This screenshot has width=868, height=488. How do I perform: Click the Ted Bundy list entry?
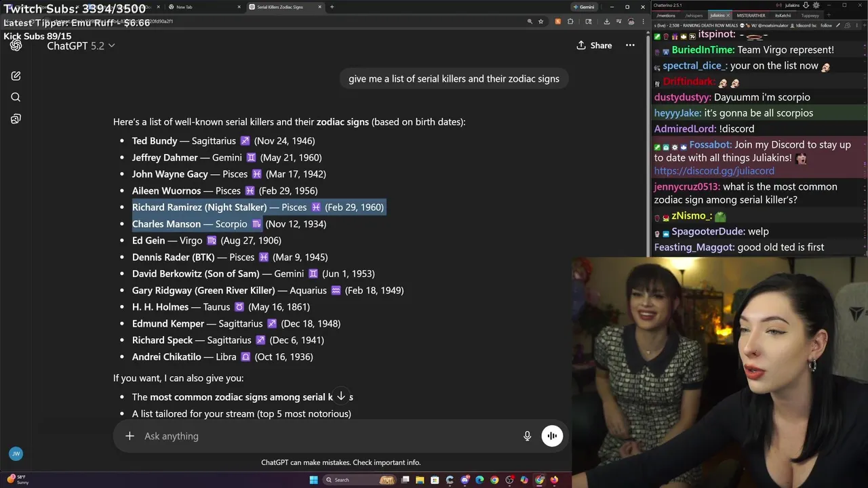(x=223, y=141)
